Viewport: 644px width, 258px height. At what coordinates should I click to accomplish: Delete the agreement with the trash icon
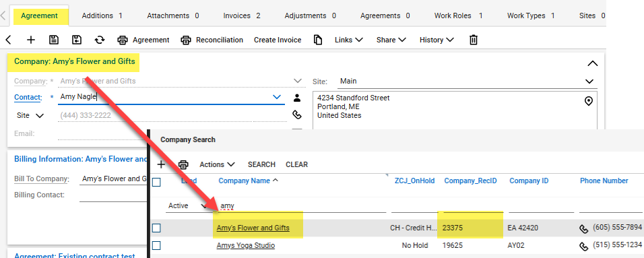[x=474, y=40]
